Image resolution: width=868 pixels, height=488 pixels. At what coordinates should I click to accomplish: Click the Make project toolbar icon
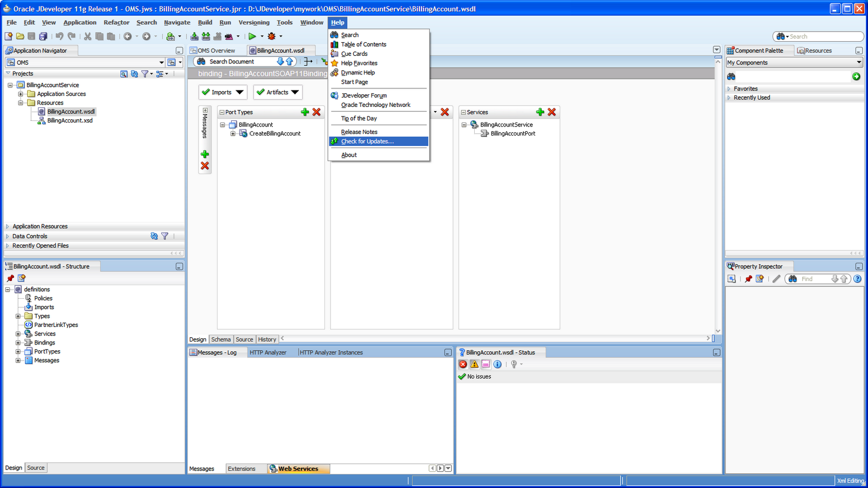(x=194, y=36)
